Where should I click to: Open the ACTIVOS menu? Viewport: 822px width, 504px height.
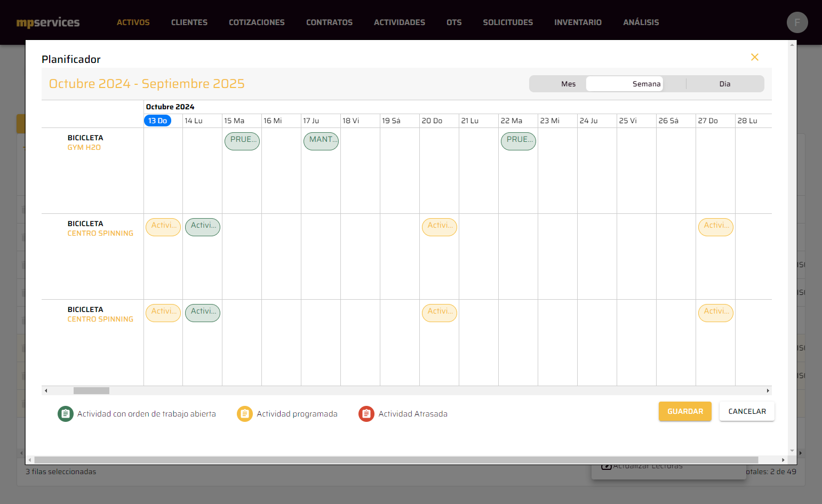[x=133, y=22]
